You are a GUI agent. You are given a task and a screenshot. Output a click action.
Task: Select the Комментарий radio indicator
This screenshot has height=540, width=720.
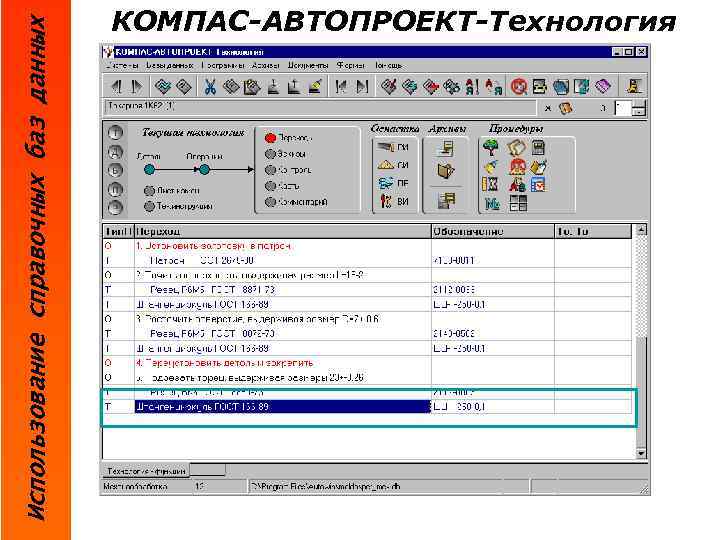pyautogui.click(x=270, y=202)
